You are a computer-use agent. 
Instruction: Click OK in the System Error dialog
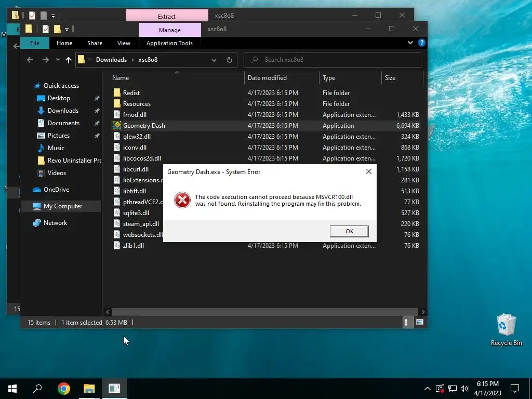pos(349,231)
